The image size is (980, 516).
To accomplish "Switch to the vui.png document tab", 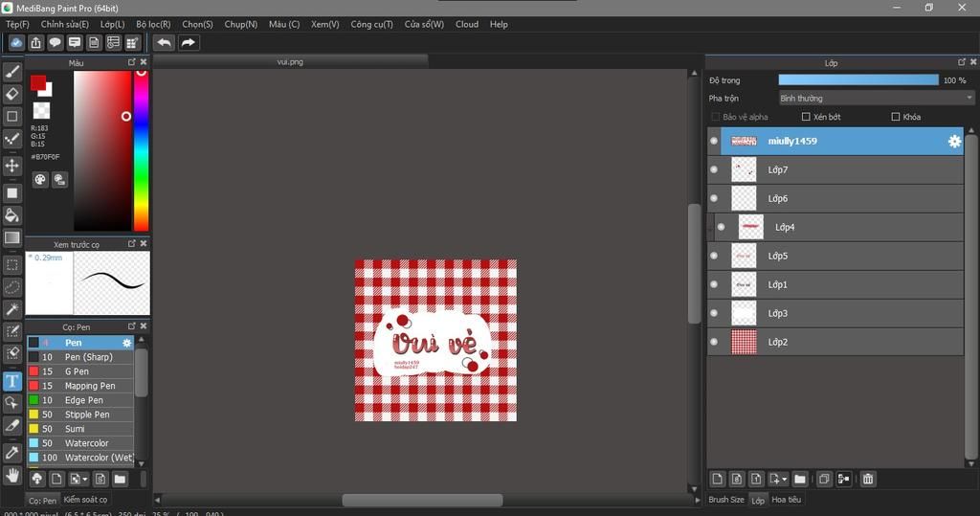I will [x=291, y=62].
